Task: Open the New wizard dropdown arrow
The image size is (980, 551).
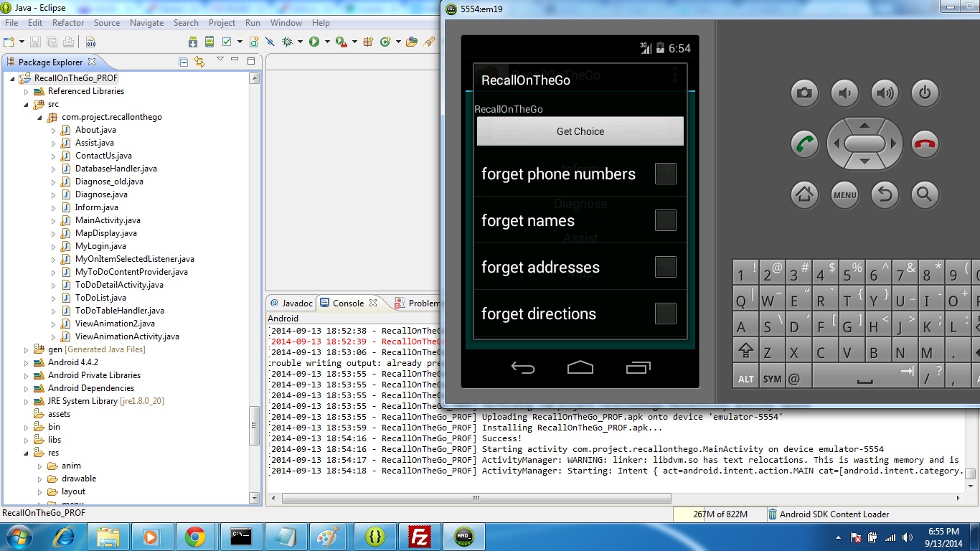Action: click(22, 42)
